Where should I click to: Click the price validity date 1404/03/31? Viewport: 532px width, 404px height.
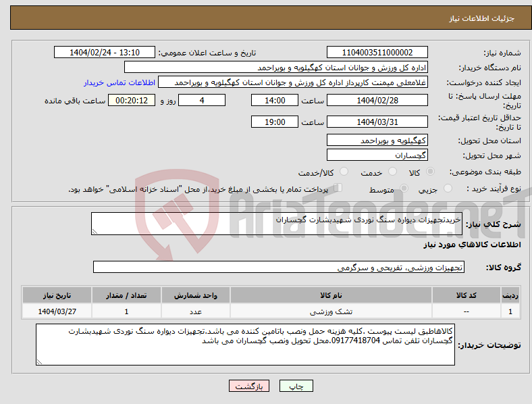pyautogui.click(x=377, y=122)
